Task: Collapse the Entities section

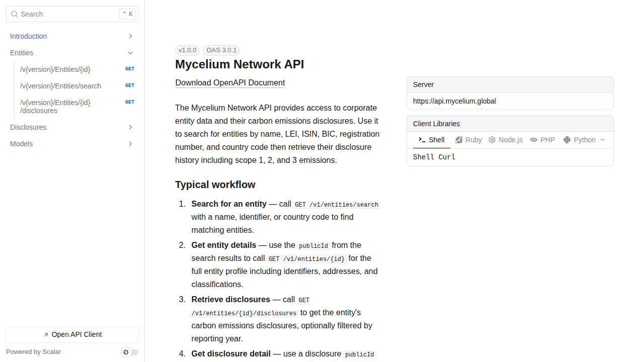Action: (x=130, y=53)
